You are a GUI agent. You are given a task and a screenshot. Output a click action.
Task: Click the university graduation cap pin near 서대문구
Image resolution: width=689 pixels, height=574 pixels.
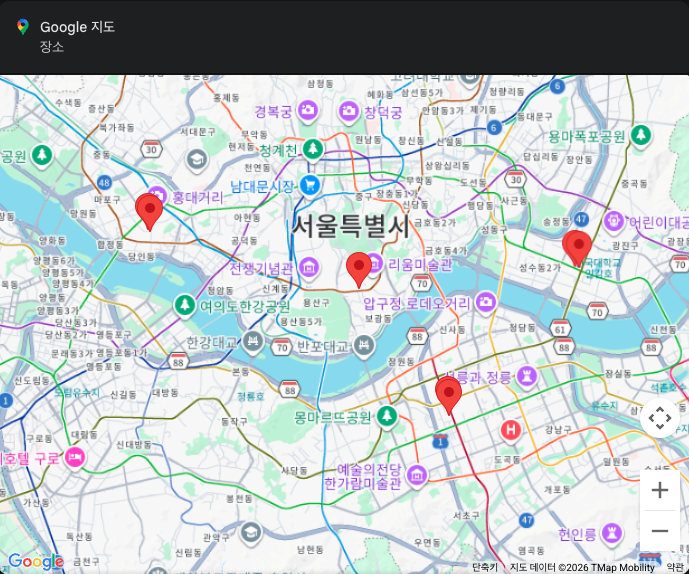pyautogui.click(x=197, y=159)
